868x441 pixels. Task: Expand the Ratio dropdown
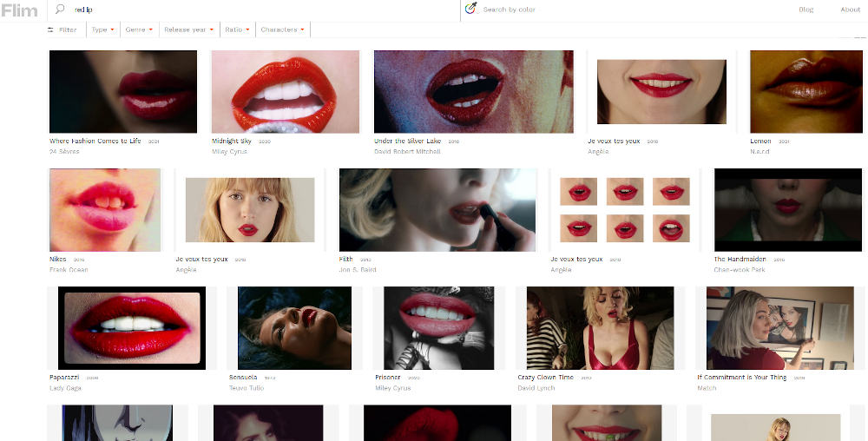(x=237, y=30)
